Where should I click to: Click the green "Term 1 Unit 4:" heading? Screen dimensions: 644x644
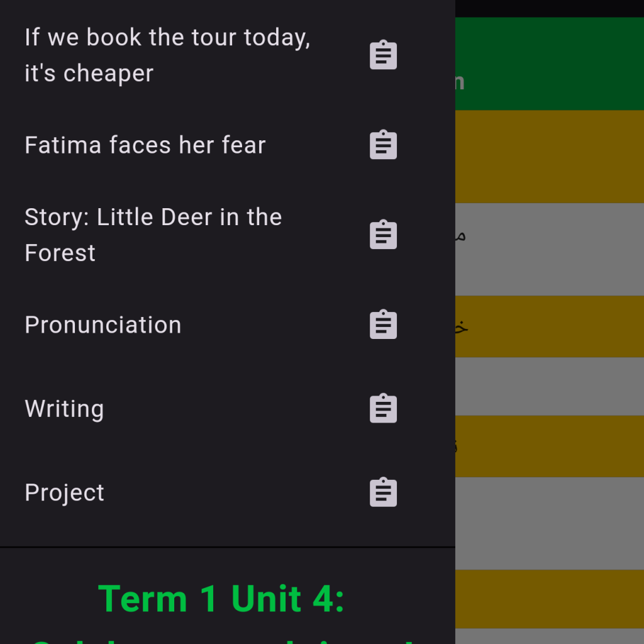coord(221,598)
